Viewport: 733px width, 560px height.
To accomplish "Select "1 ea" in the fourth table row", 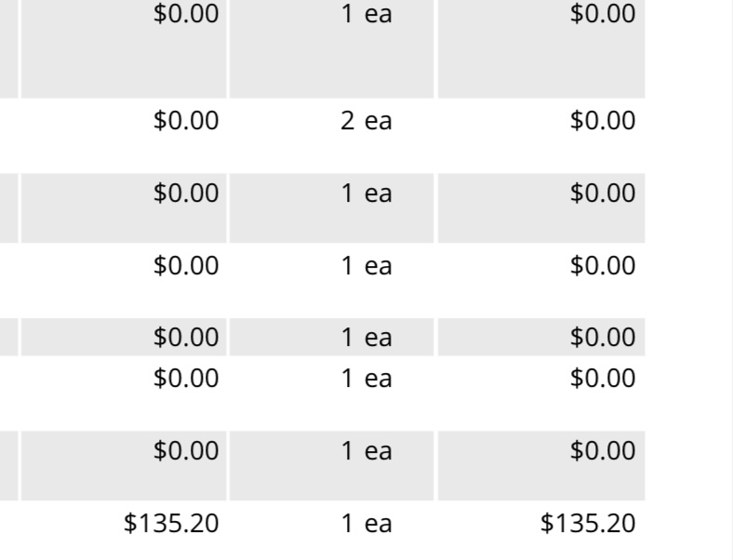I will 366,266.
